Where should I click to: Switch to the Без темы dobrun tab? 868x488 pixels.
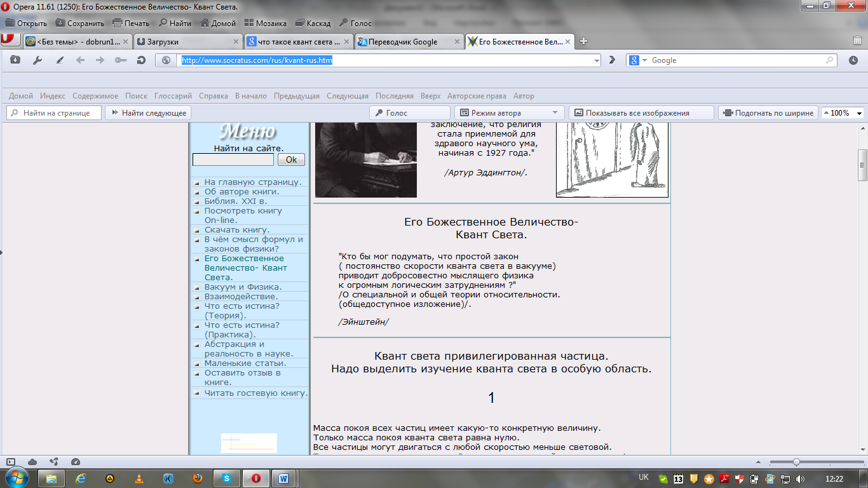click(x=78, y=42)
